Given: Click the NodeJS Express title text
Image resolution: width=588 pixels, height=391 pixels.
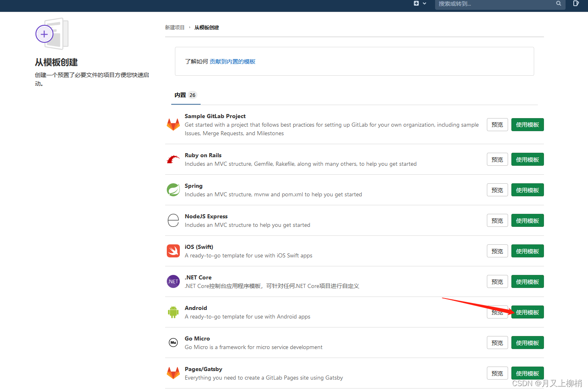Looking at the screenshot, I should 206,216.
